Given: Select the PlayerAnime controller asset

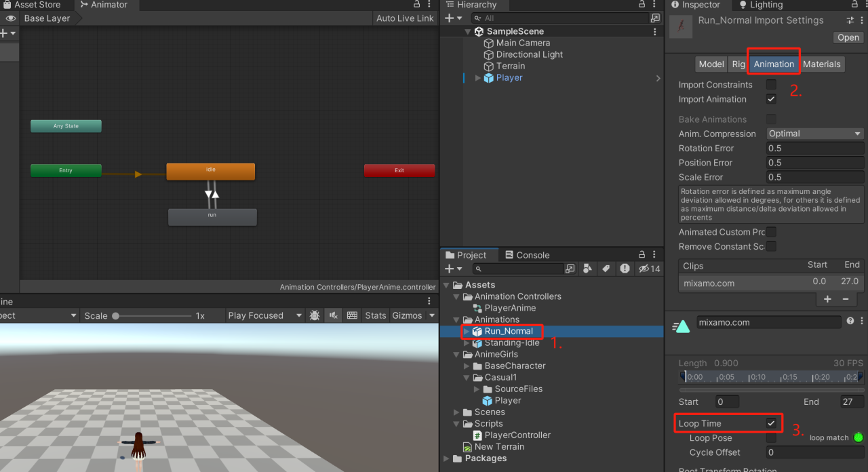Looking at the screenshot, I should 509,308.
